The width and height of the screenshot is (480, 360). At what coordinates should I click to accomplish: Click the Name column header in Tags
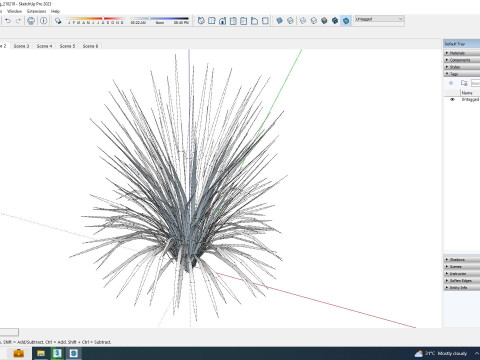470,93
